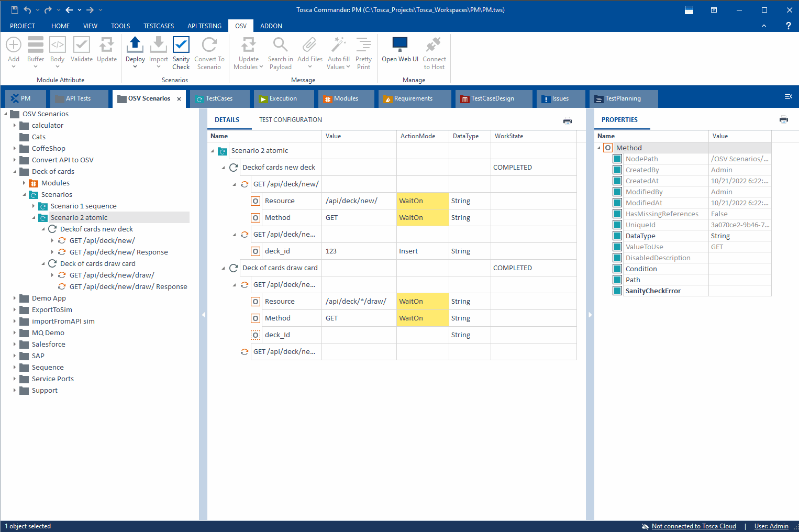The image size is (799, 532).
Task: Collapse the Deck of cards folder
Action: coord(15,171)
